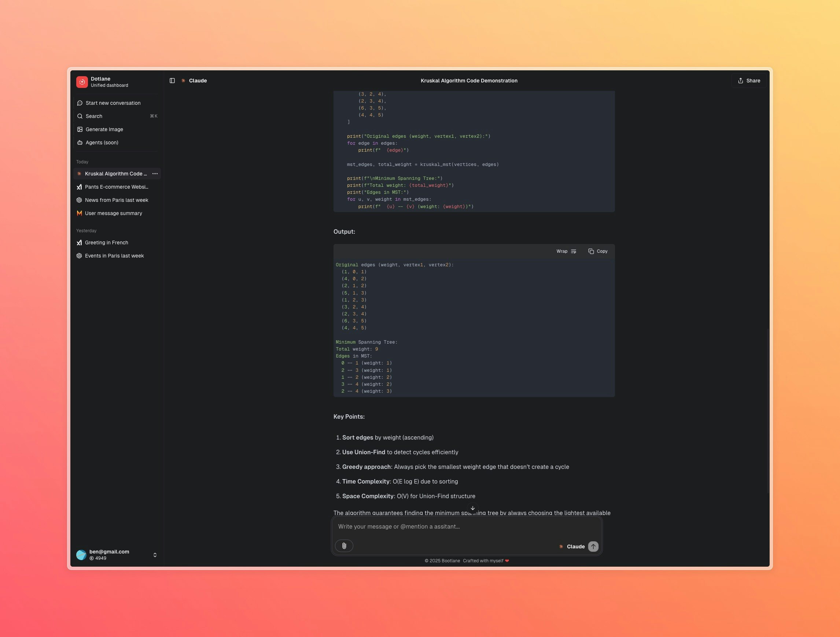840x637 pixels.
Task: Click the OpenAI icon beside News from Paris
Action: [x=79, y=200]
